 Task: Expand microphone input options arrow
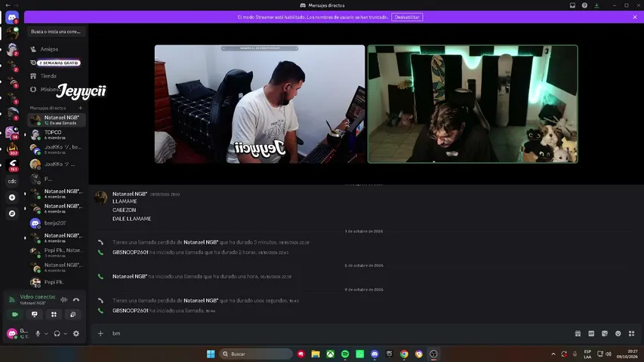(x=46, y=333)
